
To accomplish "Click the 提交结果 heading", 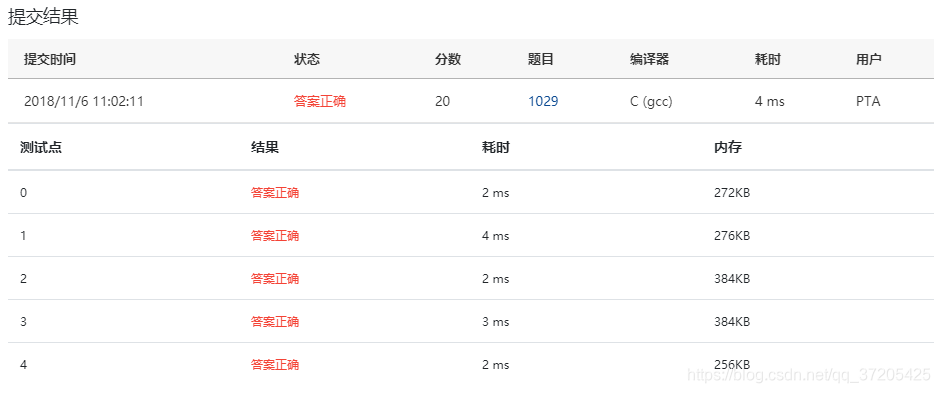I will (x=43, y=17).
